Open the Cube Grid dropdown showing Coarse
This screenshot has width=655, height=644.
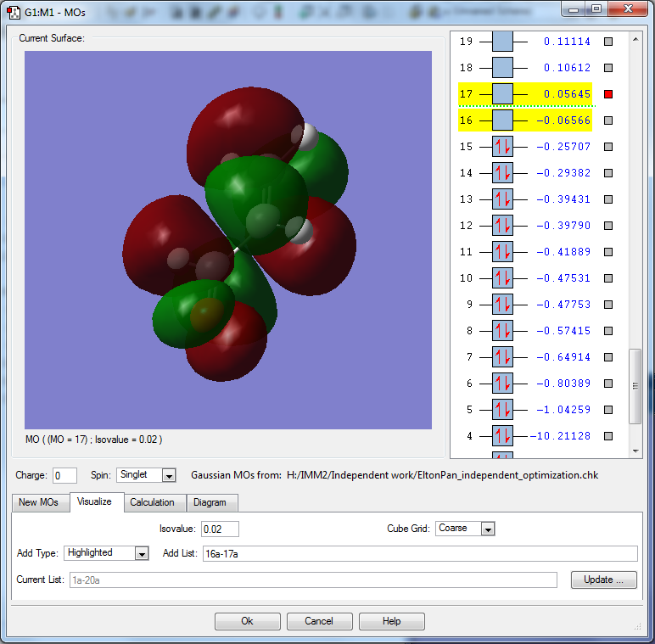[487, 529]
